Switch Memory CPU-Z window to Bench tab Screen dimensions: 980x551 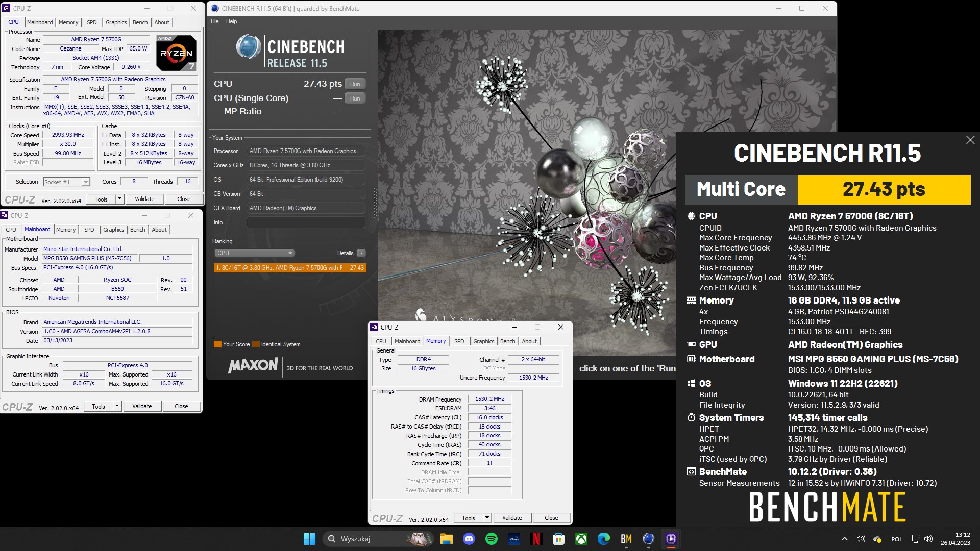pyautogui.click(x=507, y=341)
